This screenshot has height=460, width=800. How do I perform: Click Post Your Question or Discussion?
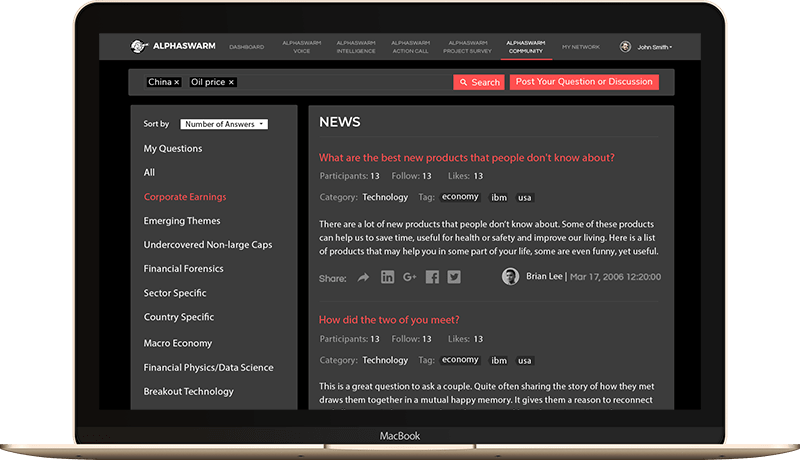coord(584,82)
